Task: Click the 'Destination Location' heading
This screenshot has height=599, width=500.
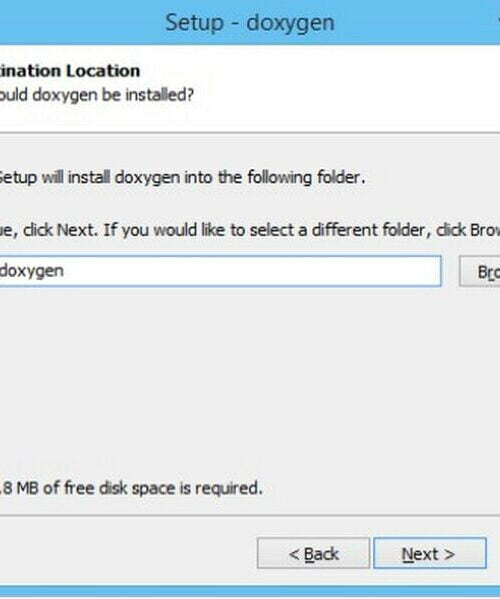Action: 70,71
